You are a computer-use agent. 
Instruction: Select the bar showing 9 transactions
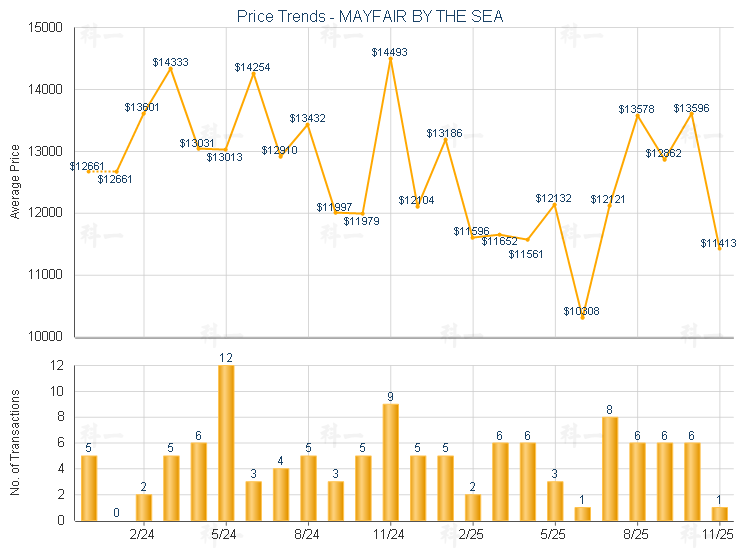pos(390,461)
